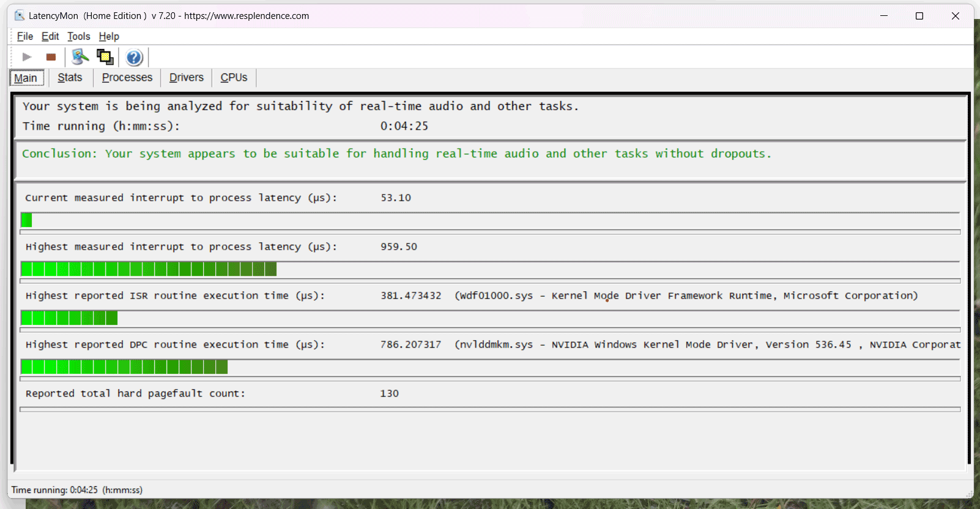Stop monitoring with the red stop icon
Viewport: 980px width, 509px height.
(x=51, y=57)
